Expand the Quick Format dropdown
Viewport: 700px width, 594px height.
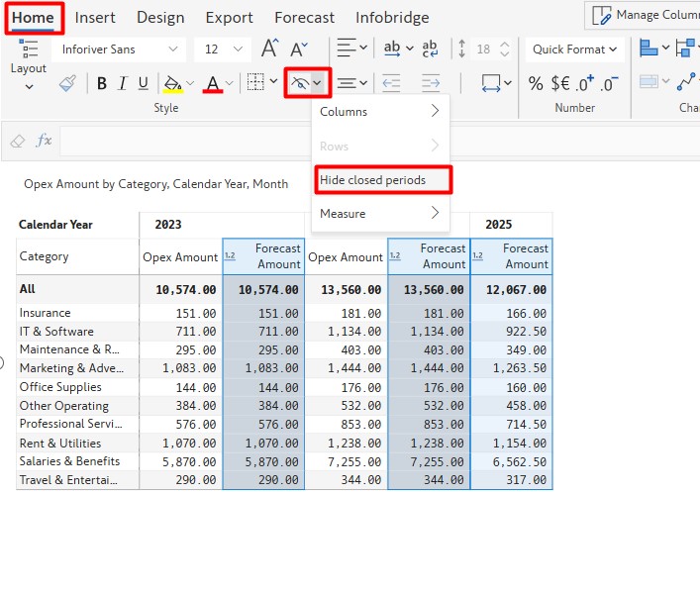point(574,49)
